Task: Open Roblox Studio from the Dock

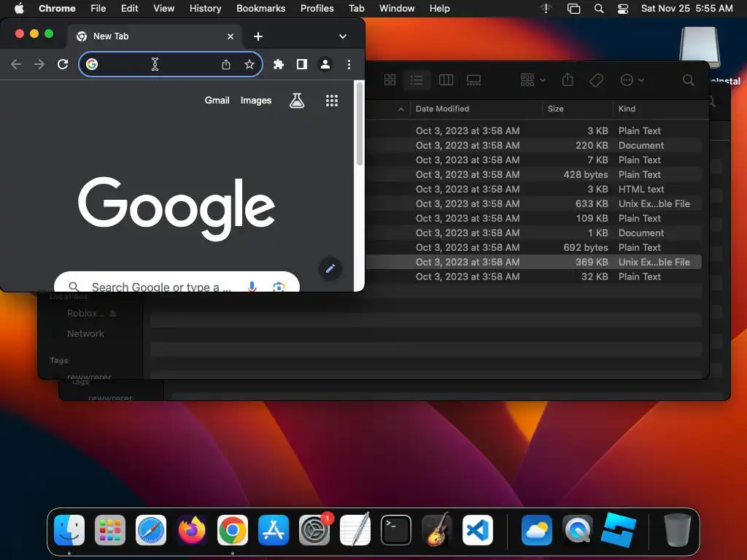Action: click(x=619, y=530)
